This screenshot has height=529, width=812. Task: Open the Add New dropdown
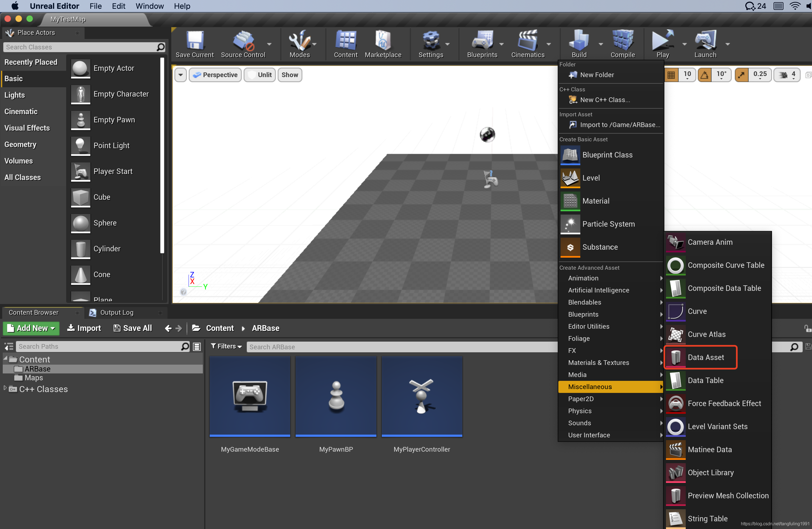pos(31,328)
